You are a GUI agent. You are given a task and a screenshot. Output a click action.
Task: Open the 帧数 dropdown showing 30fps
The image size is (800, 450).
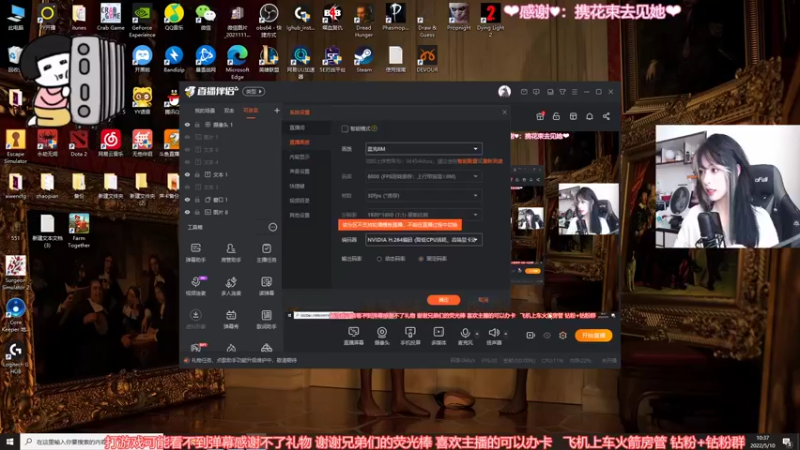(x=423, y=195)
